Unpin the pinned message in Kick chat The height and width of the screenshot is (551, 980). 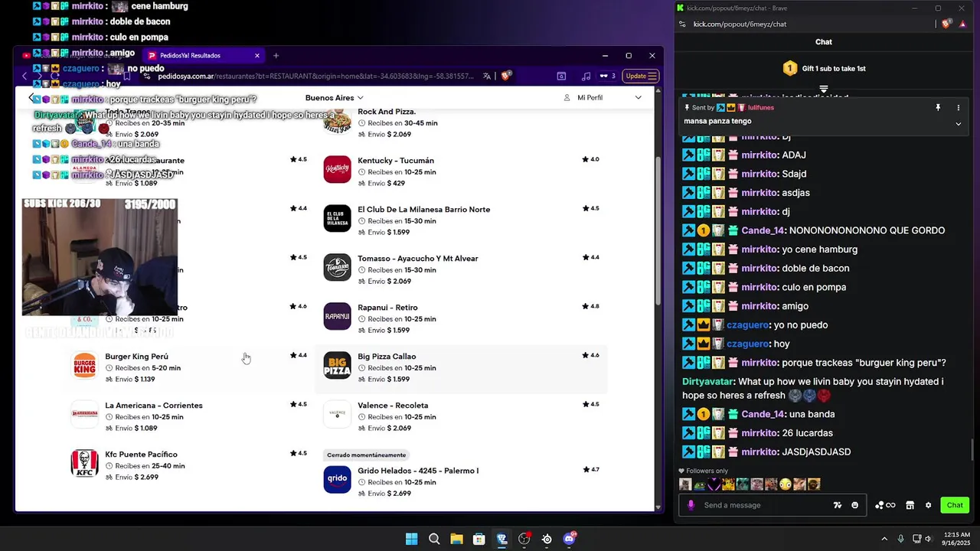(x=938, y=108)
